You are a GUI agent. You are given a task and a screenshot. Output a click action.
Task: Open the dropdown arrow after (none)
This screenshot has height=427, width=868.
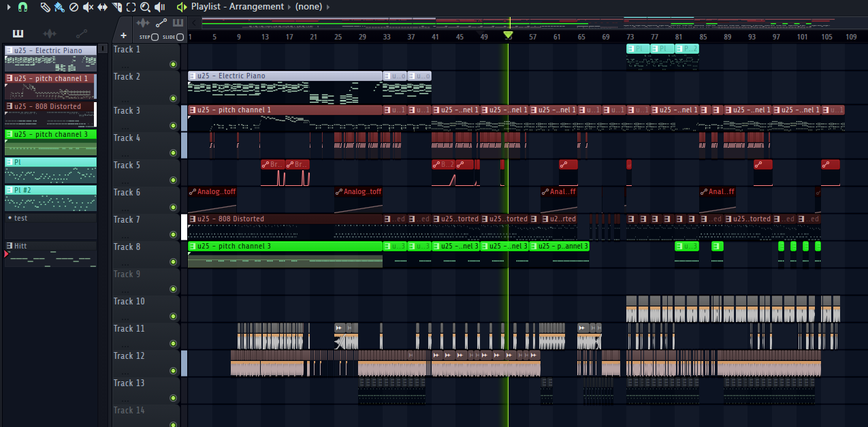[x=328, y=7]
